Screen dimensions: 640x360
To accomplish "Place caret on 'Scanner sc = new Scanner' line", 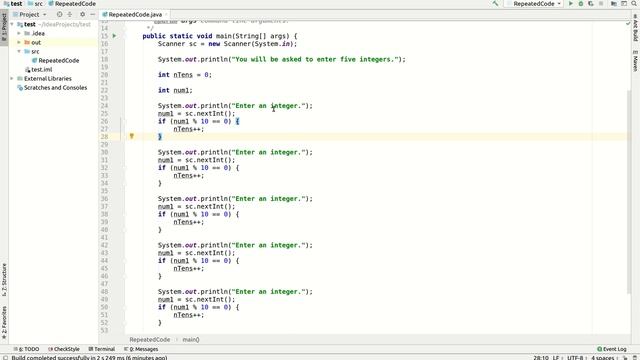I will click(x=227, y=44).
